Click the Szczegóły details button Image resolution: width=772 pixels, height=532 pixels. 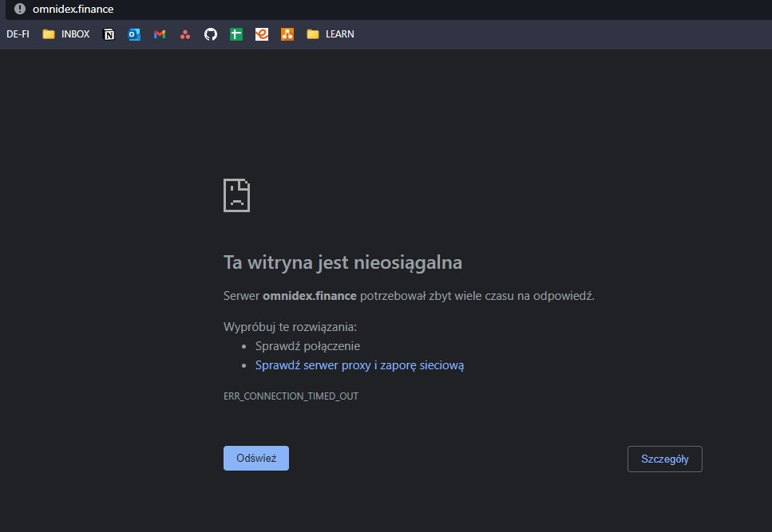tap(665, 459)
